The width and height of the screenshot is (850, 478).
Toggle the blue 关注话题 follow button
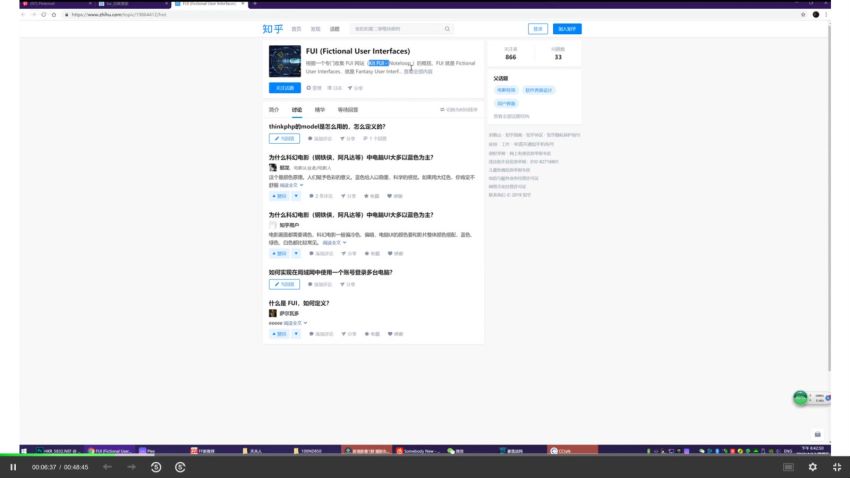pyautogui.click(x=285, y=88)
